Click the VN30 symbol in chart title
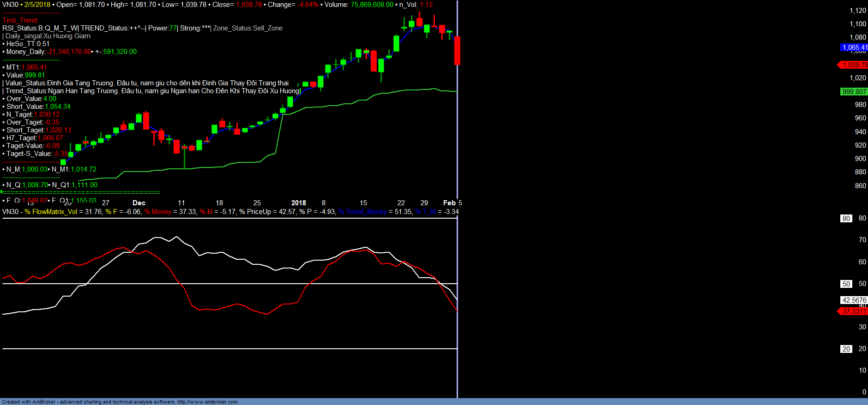This screenshot has width=868, height=405. pos(10,5)
